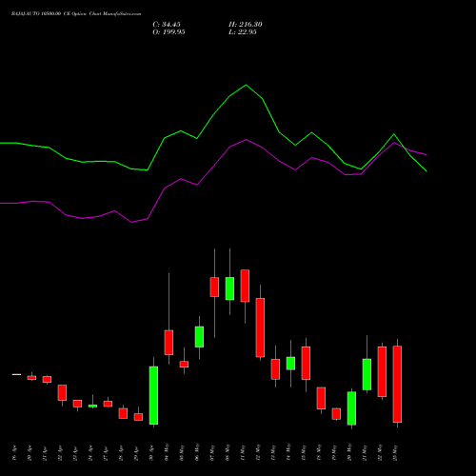Click the tall green candle above 30 Apr
This screenshot has width=476, height=476.
click(x=153, y=395)
